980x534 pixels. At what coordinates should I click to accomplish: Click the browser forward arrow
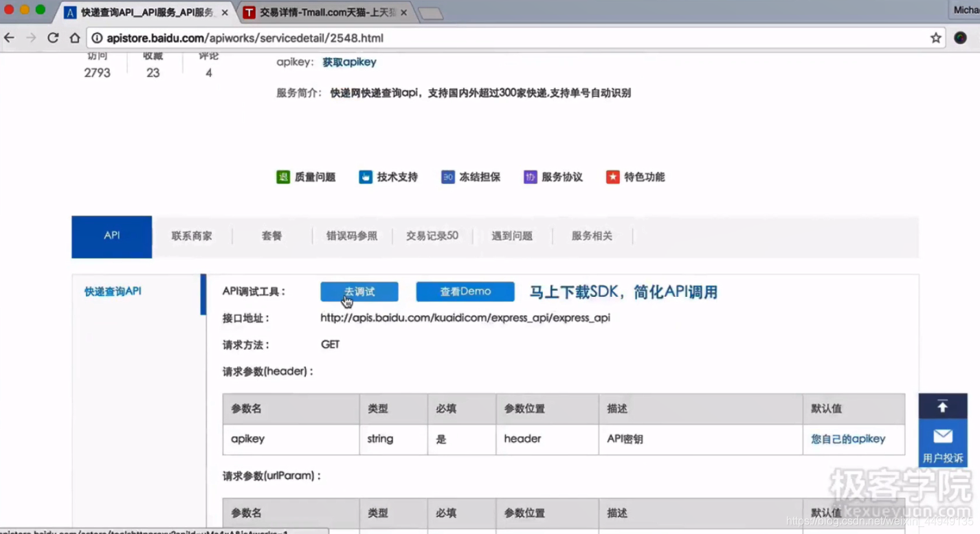tap(31, 38)
